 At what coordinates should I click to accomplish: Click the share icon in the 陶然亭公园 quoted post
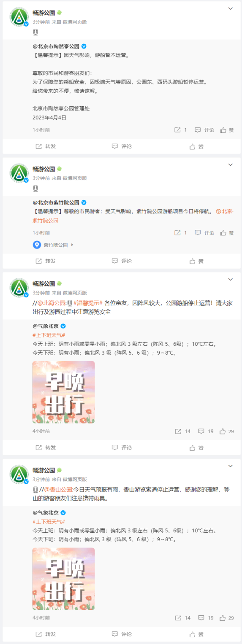[181, 130]
